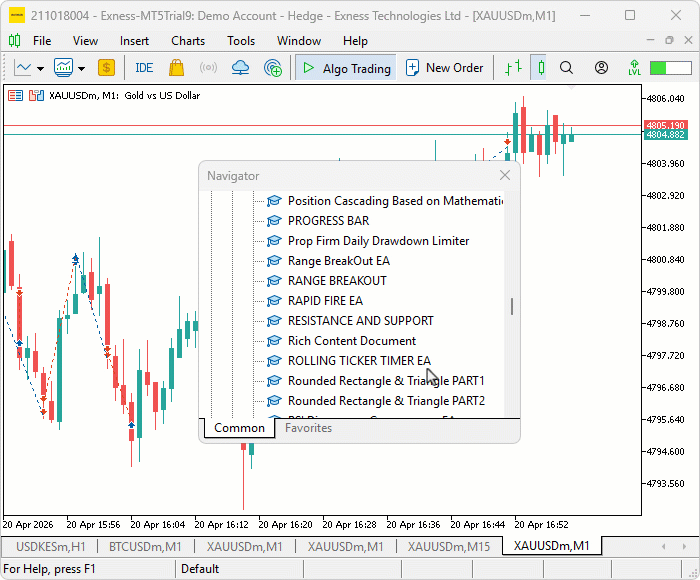
Task: Toggle Algo Trading on or off
Action: pyautogui.click(x=346, y=68)
